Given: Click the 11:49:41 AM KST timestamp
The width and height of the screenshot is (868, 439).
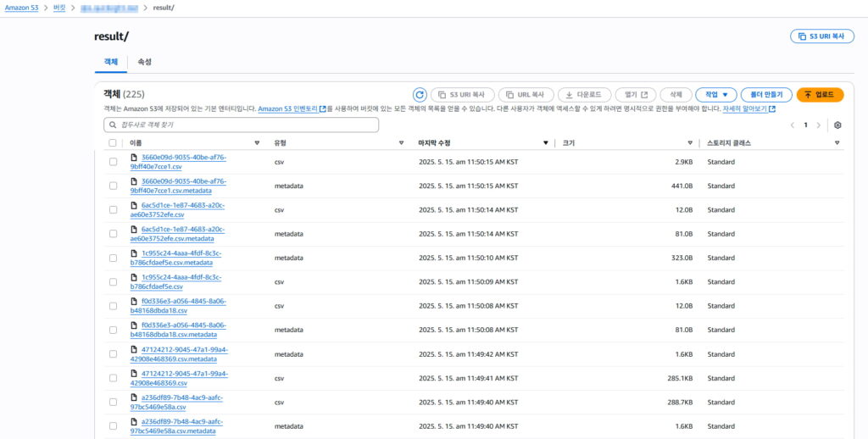Looking at the screenshot, I should [468, 378].
